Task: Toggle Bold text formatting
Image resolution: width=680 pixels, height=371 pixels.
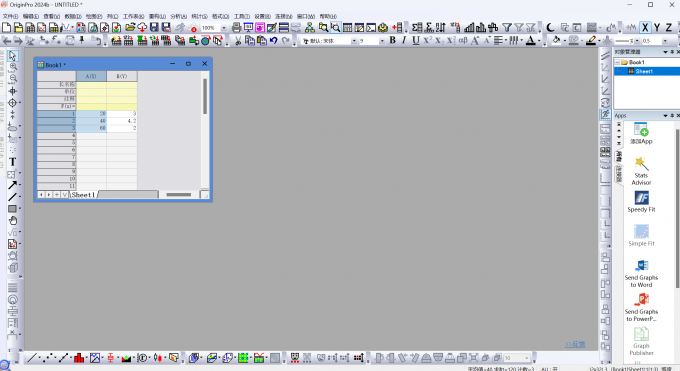Action: tap(392, 40)
